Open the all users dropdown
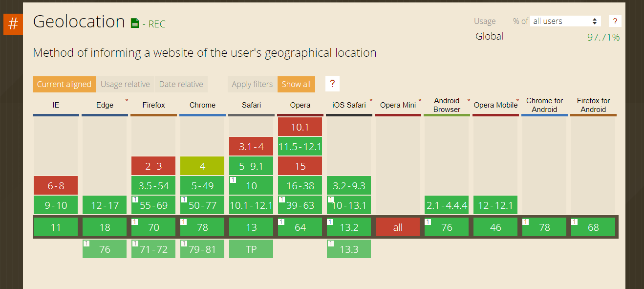644x289 pixels. pos(565,21)
